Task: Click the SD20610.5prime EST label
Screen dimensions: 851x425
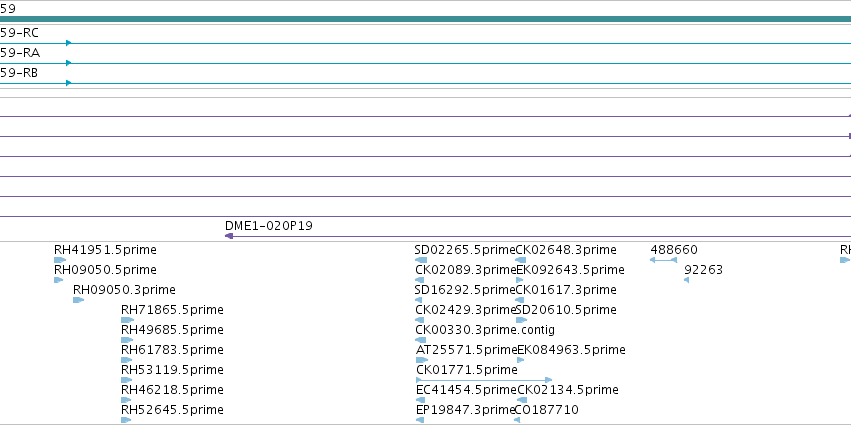Action: 566,309
